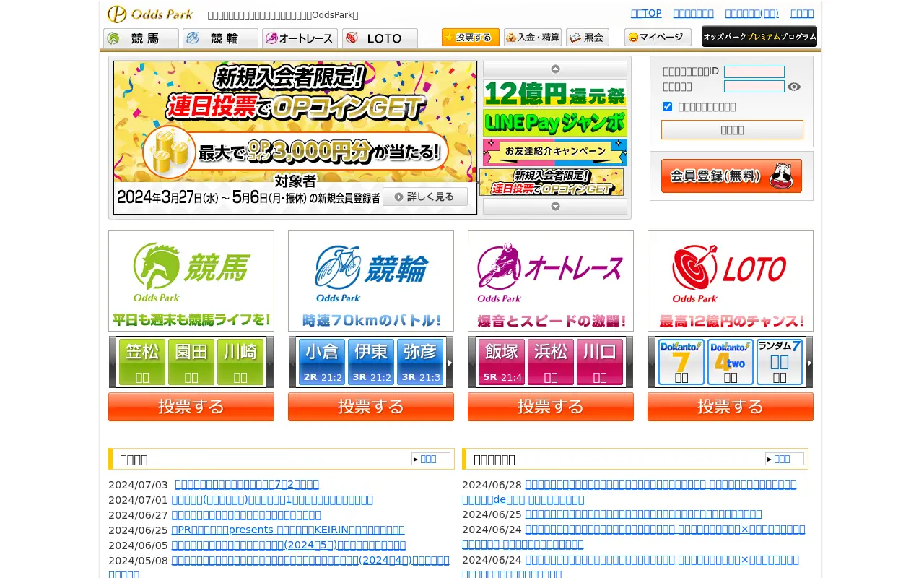Open the 競輪 Odds Park card
This screenshot has height=578, width=924.
[371, 281]
